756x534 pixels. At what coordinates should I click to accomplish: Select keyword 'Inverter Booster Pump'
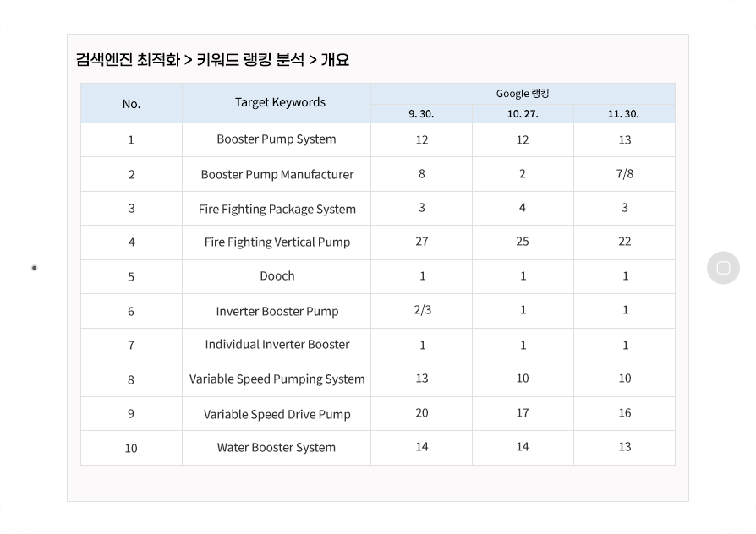[x=277, y=311]
